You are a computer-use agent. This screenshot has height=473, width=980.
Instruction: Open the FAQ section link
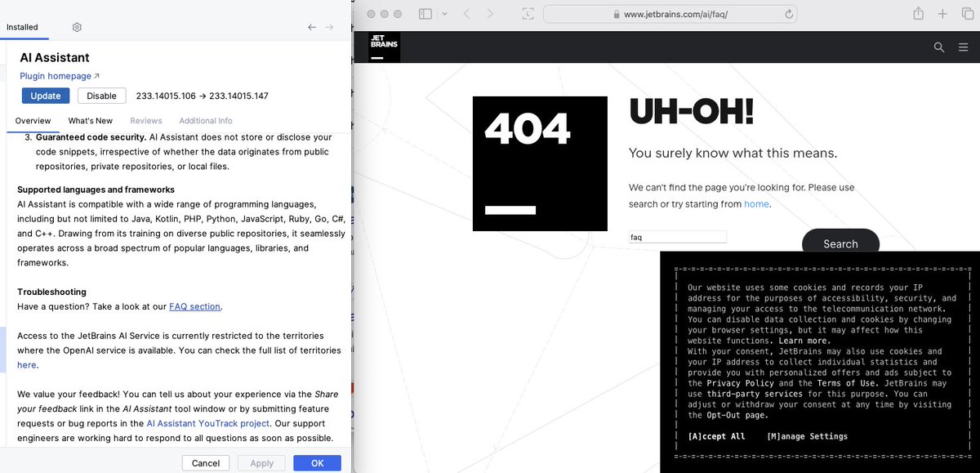click(194, 306)
